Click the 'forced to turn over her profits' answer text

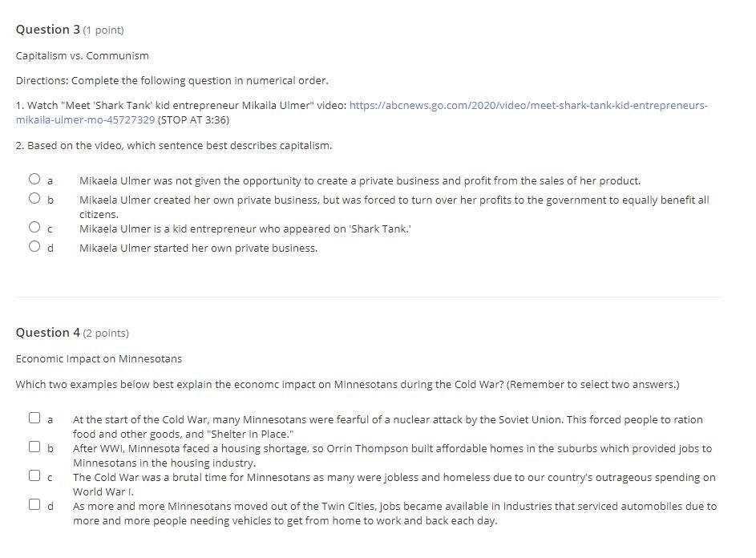click(394, 200)
